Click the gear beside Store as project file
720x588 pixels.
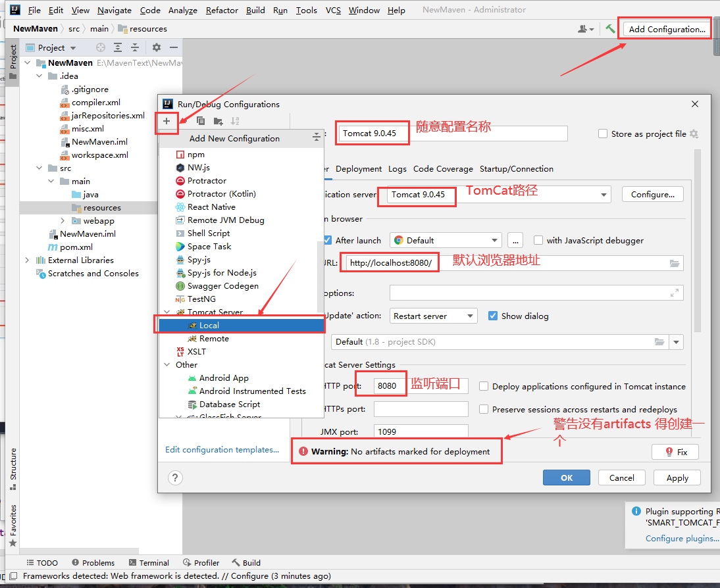(x=694, y=134)
